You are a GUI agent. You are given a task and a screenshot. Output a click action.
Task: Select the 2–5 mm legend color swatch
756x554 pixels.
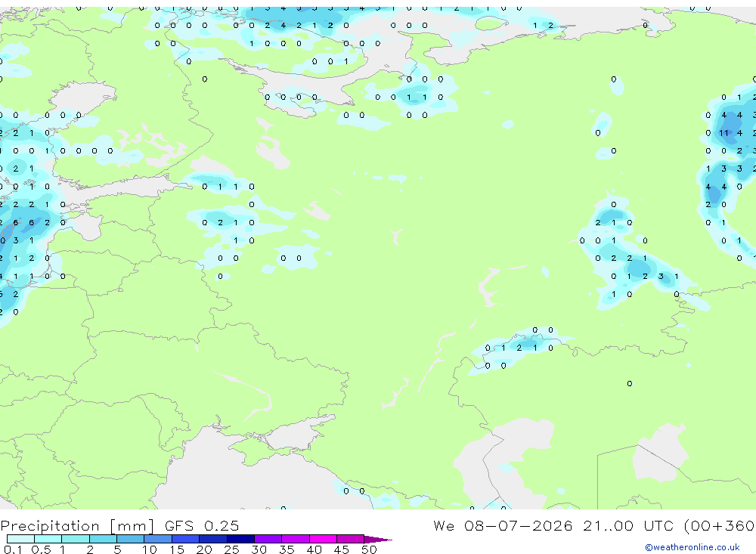pyautogui.click(x=103, y=539)
